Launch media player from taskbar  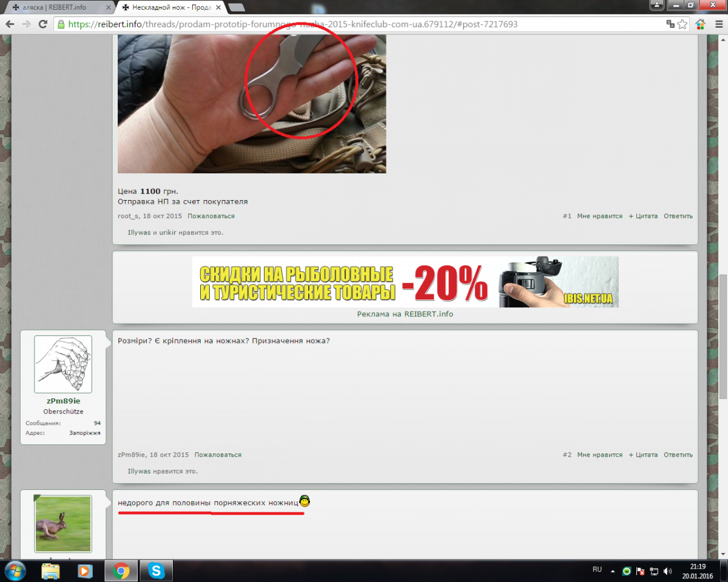86,570
